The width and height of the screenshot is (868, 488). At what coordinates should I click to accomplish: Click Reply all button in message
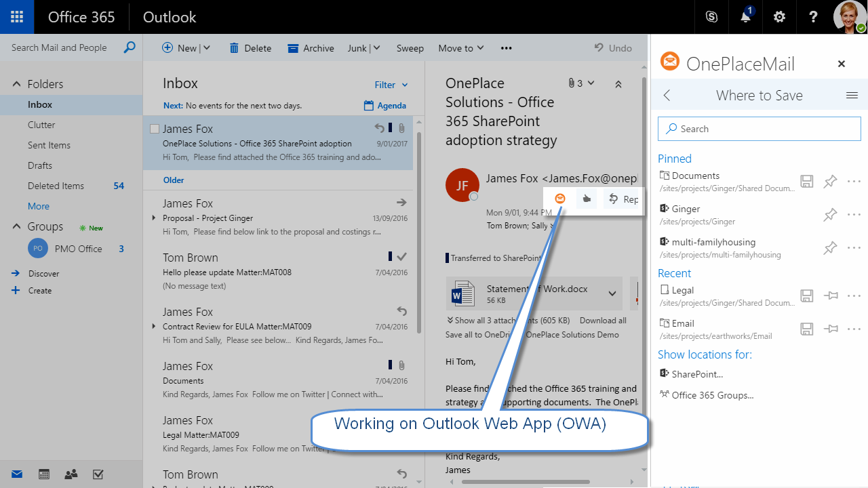[x=623, y=199]
